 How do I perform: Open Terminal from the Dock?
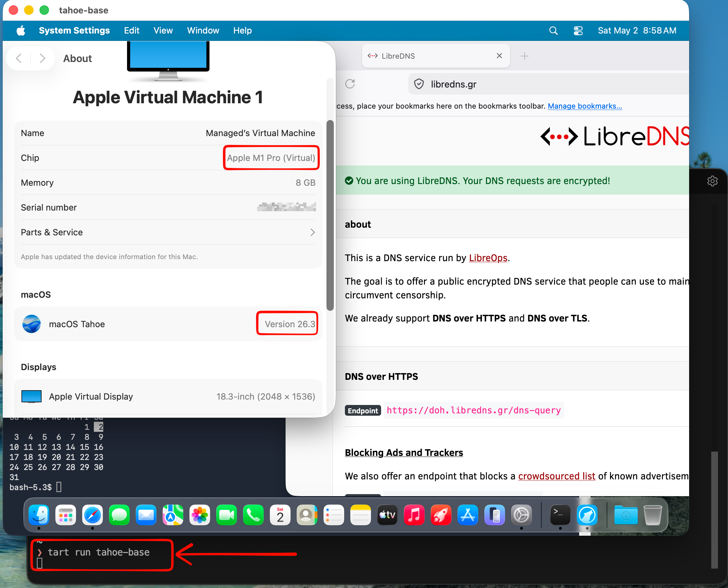pyautogui.click(x=560, y=515)
